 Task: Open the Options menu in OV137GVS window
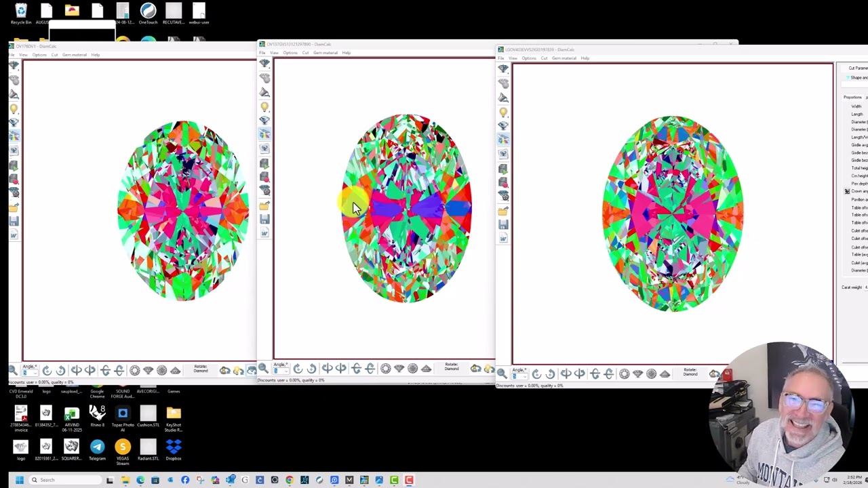pos(290,53)
